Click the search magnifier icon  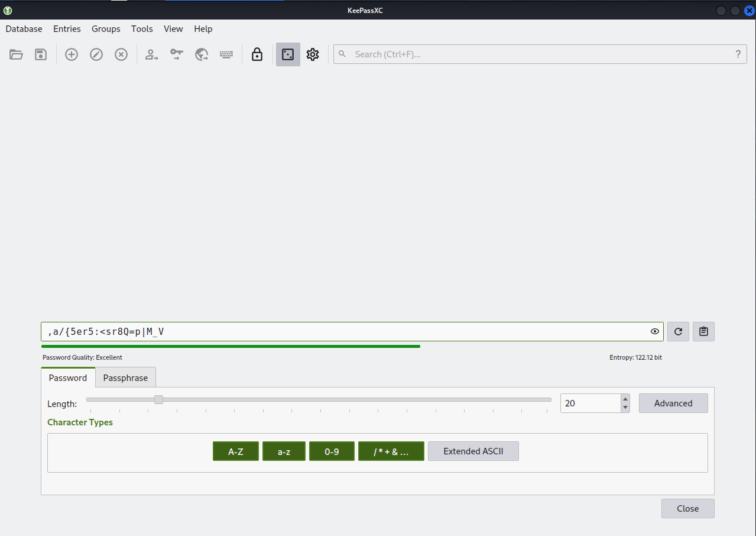(343, 54)
